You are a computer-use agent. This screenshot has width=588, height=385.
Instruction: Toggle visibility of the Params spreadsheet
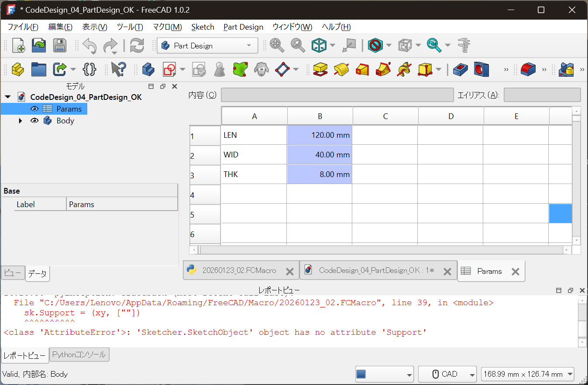pyautogui.click(x=34, y=109)
